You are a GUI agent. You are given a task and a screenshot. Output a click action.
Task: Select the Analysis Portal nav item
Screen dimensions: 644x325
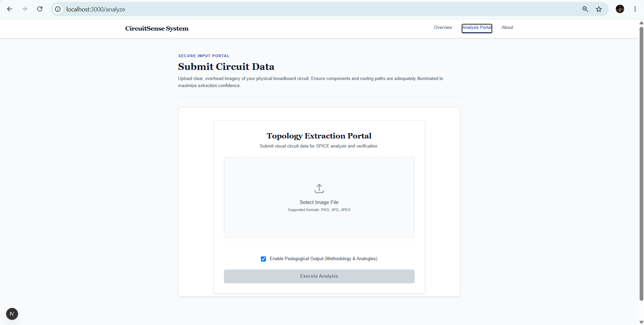pos(477,28)
